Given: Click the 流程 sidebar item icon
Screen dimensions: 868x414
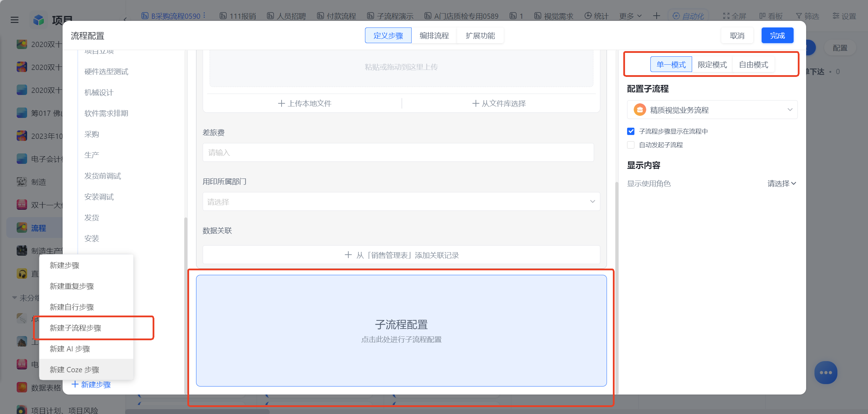Looking at the screenshot, I should 22,228.
